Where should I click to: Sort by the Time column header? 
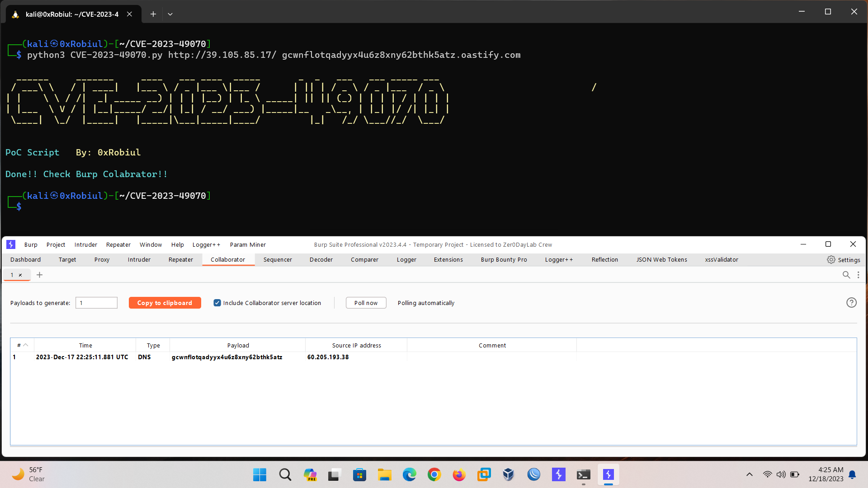(x=85, y=345)
